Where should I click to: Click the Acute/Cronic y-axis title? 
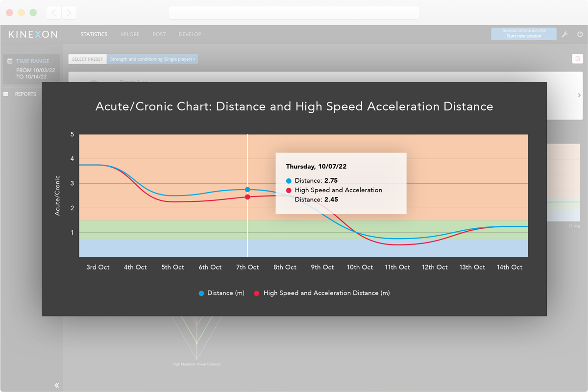[57, 195]
